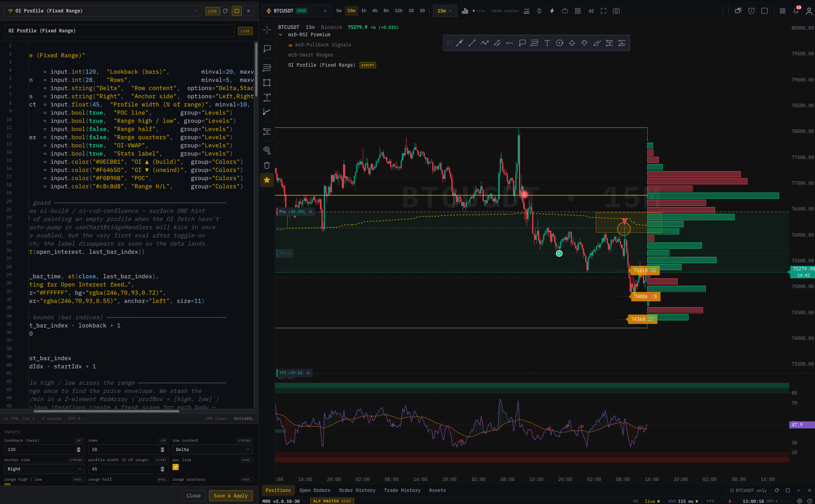Screen dimensions: 815x504
Task: Enable the BTCUSDT only filter checkbox
Action: (x=732, y=490)
